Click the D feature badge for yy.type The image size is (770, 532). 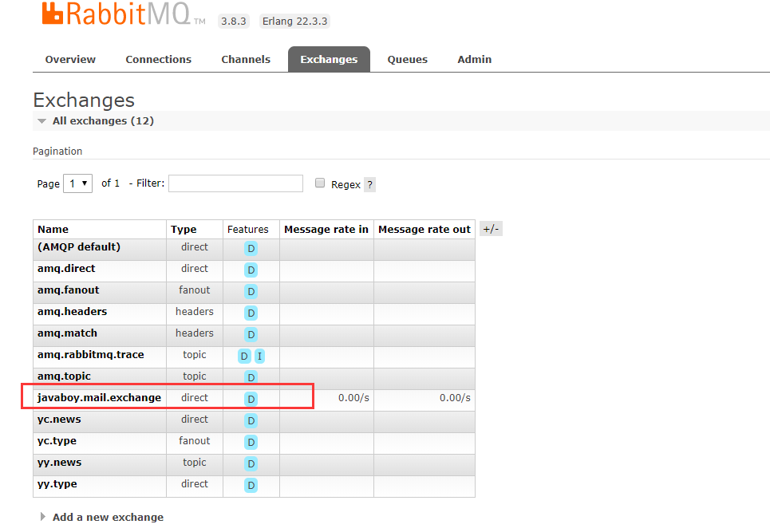(251, 486)
